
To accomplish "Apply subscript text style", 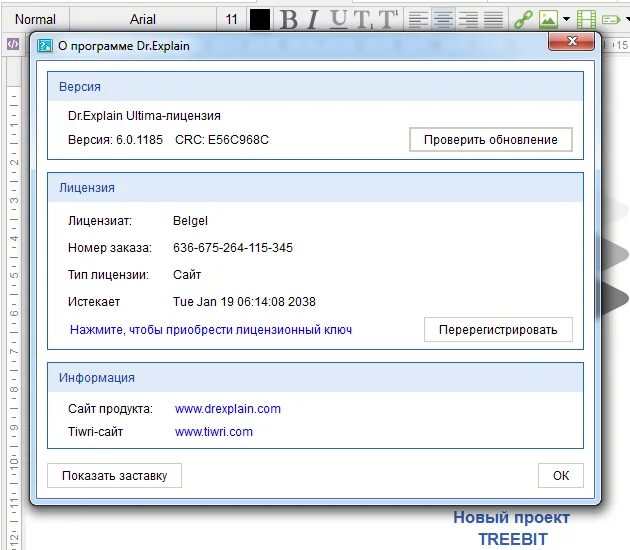I will click(x=363, y=19).
